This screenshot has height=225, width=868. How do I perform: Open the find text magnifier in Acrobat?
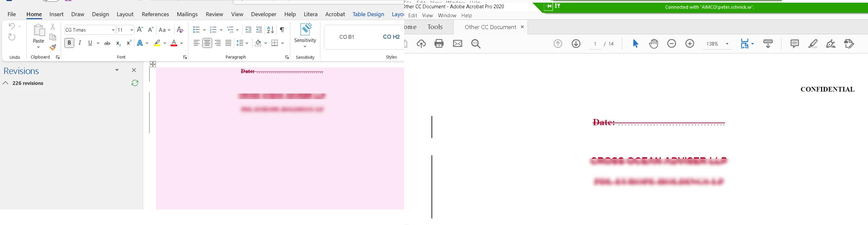tap(476, 44)
